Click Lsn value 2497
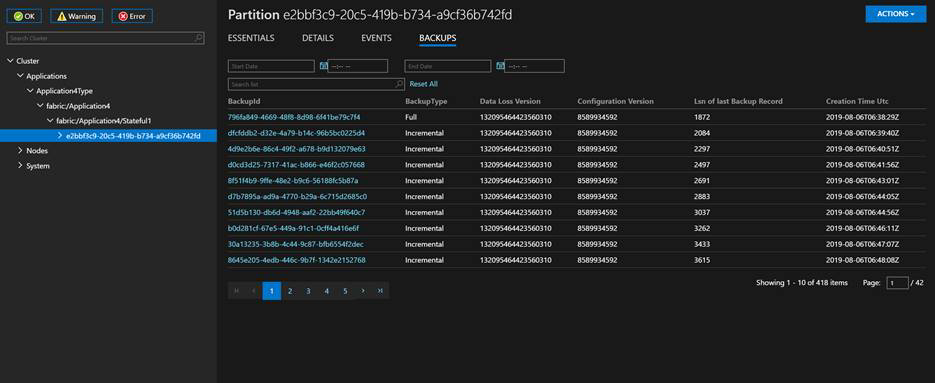Viewport: 935px width, 383px height. click(x=702, y=164)
